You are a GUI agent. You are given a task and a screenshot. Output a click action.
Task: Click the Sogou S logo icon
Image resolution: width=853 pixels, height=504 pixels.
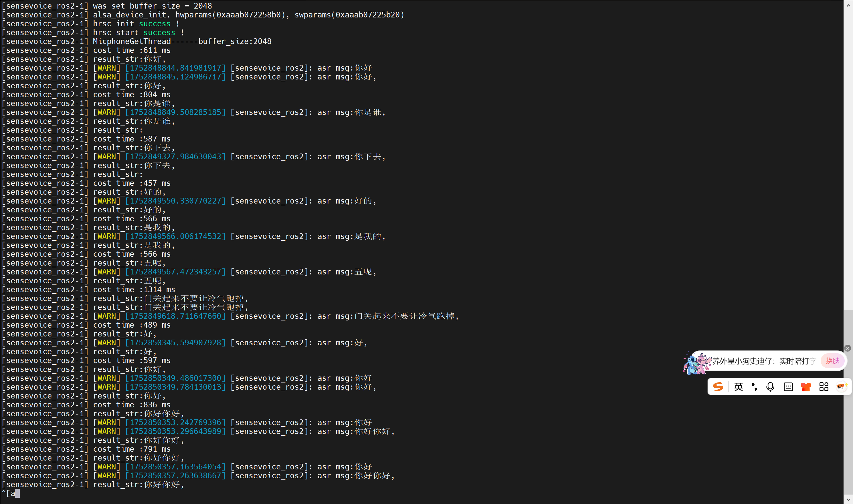718,387
